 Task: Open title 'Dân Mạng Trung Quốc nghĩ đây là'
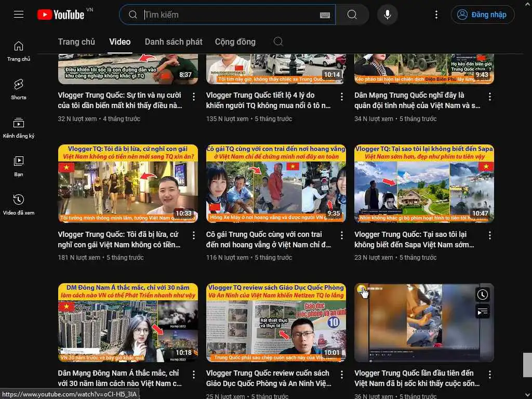(x=417, y=100)
